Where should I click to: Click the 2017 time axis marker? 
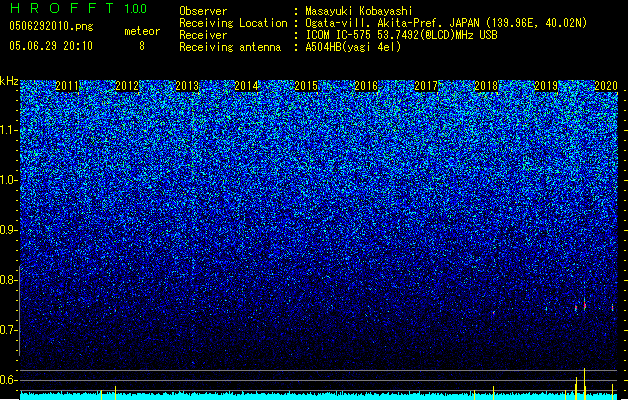(426, 85)
